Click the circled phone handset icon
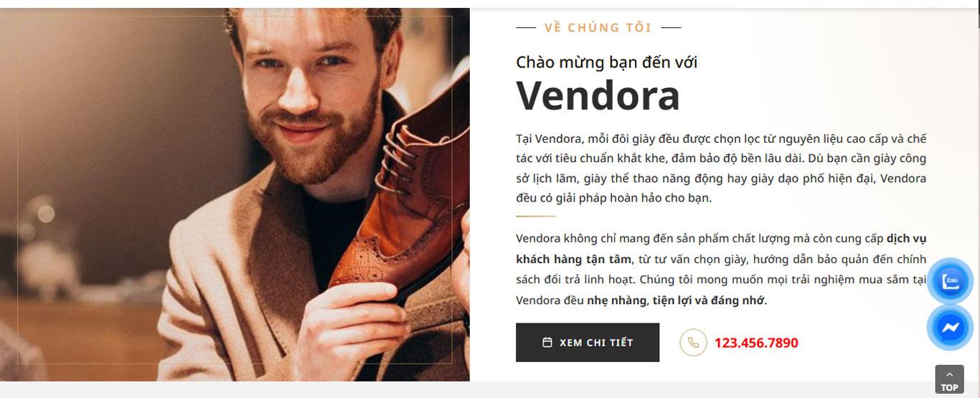The height and width of the screenshot is (398, 980). click(693, 342)
